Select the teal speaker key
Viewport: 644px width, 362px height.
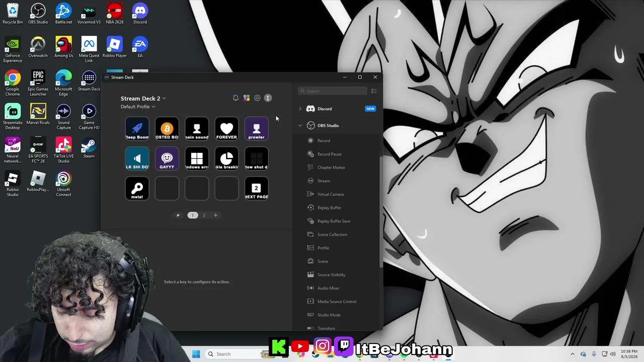(x=137, y=159)
